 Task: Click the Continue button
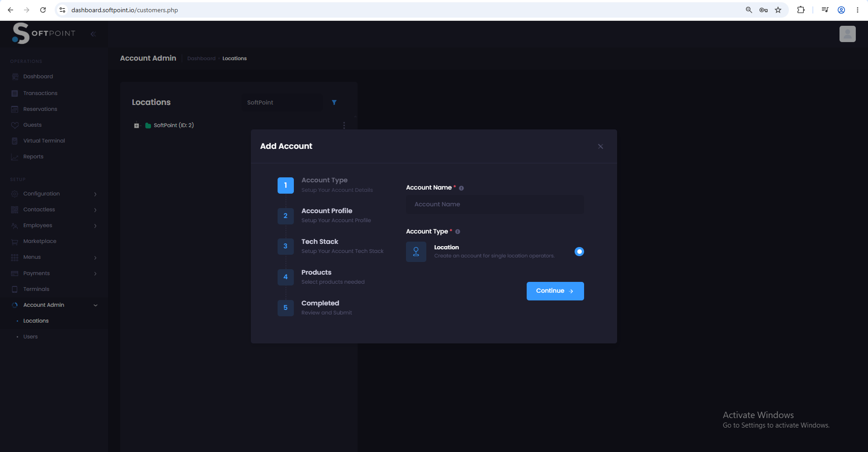(555, 291)
